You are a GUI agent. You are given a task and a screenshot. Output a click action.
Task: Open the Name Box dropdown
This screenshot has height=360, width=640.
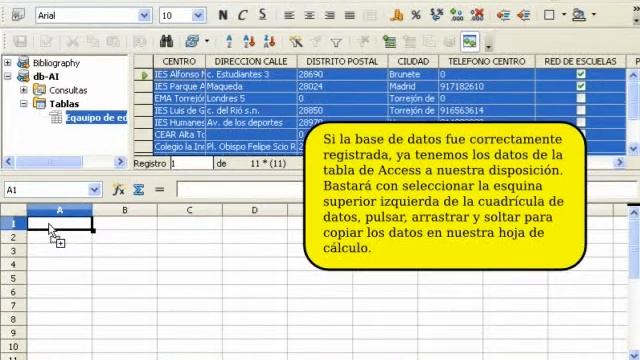[94, 190]
